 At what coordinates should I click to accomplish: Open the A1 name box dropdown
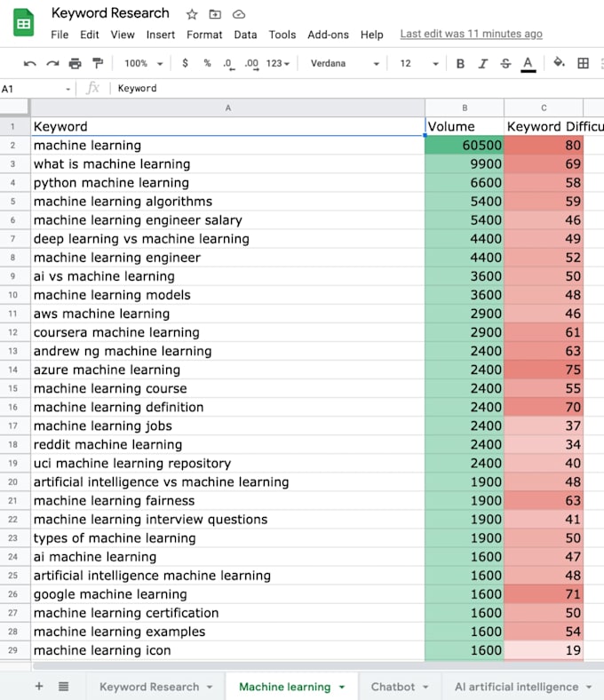click(x=68, y=89)
